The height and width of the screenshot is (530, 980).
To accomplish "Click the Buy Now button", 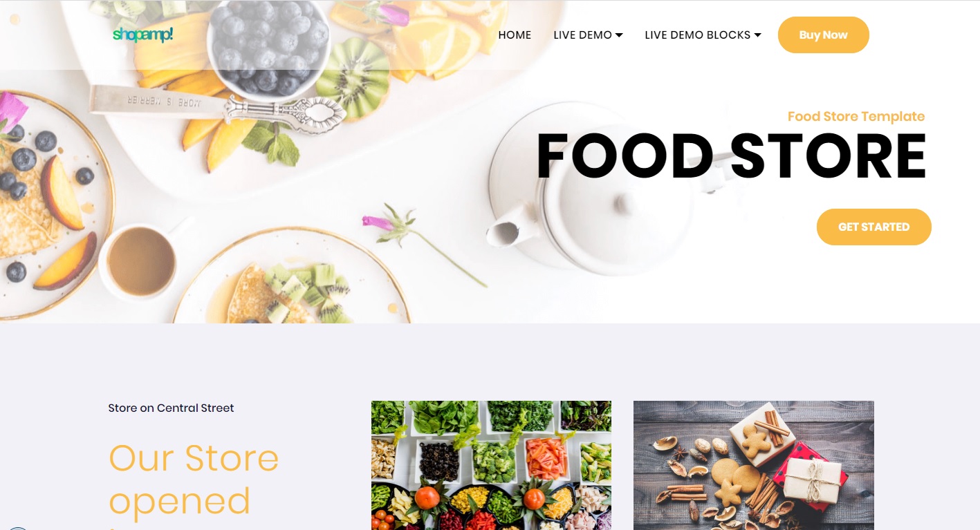I will coord(823,35).
